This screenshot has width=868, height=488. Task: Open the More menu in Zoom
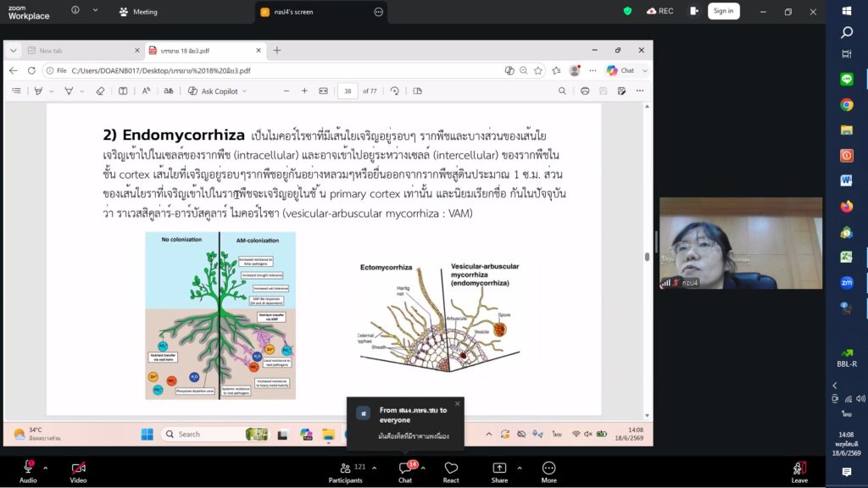point(548,472)
